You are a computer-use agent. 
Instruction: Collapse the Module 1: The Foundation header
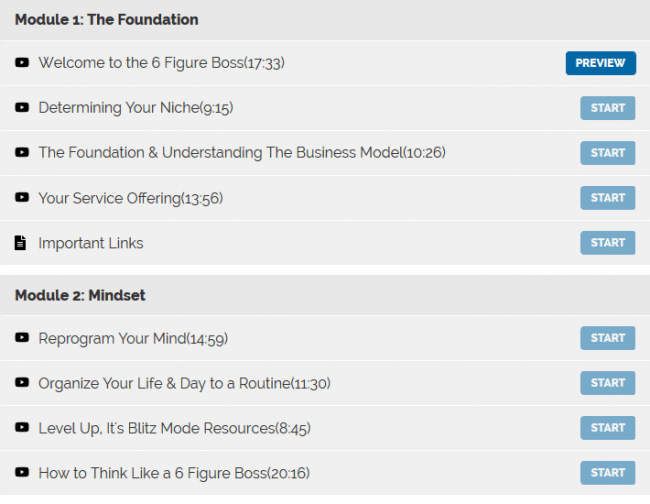(107, 19)
